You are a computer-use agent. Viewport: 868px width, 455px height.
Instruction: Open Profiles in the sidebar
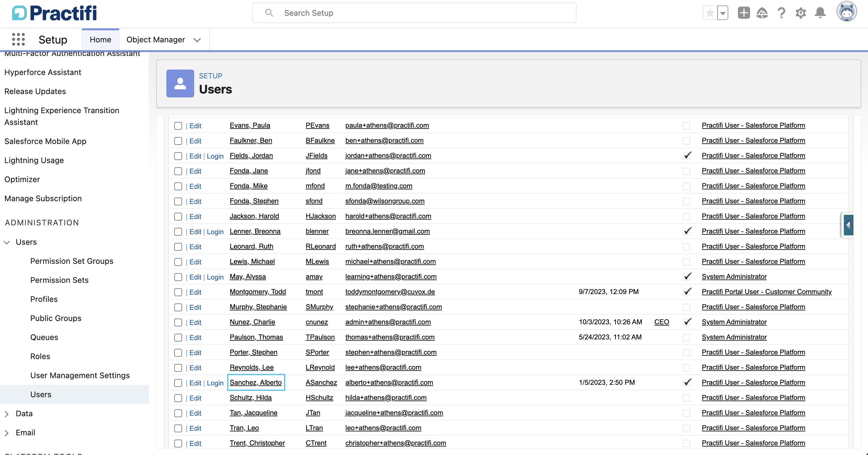[x=44, y=299]
